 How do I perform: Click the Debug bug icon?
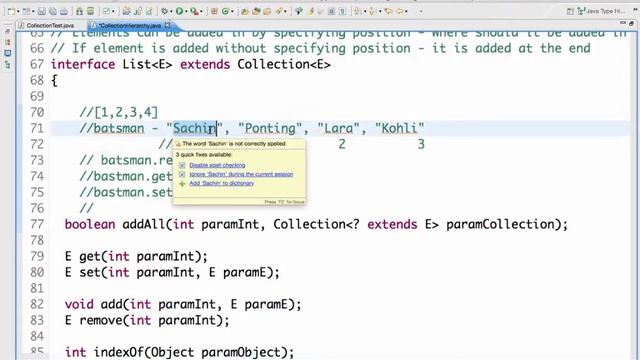click(x=164, y=11)
